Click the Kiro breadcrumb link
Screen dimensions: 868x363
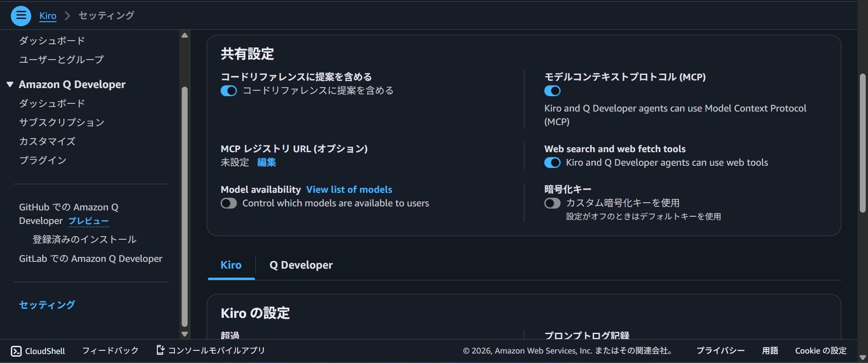47,16
